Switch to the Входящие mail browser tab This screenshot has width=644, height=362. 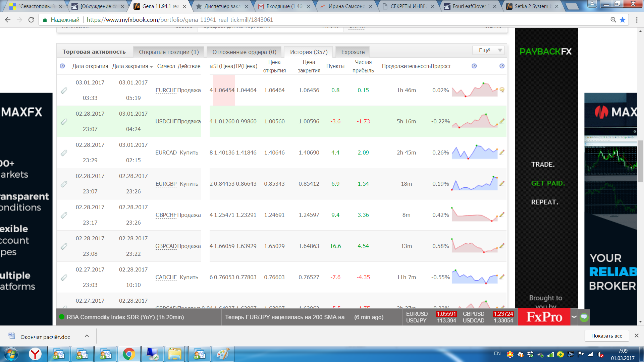284,6
